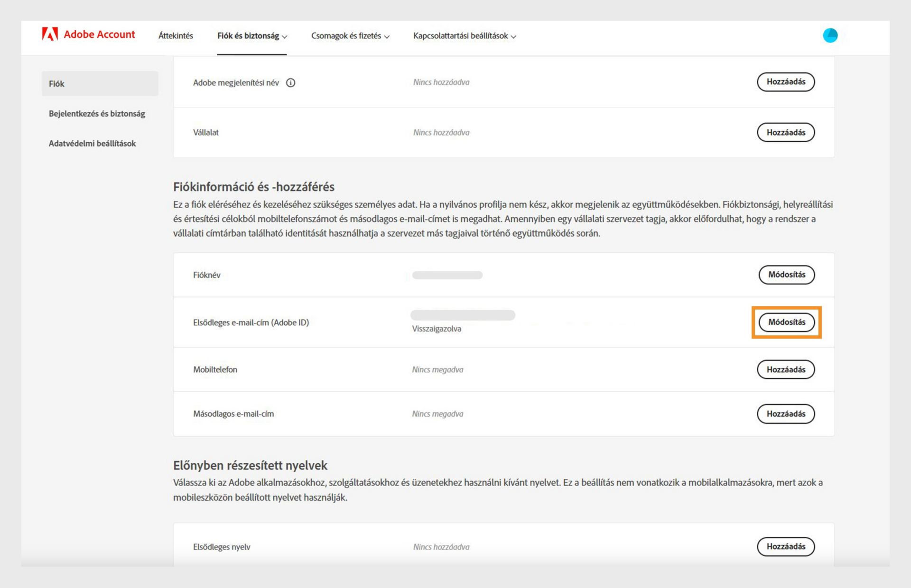Expand Fiók és biztonság menu

(x=252, y=36)
